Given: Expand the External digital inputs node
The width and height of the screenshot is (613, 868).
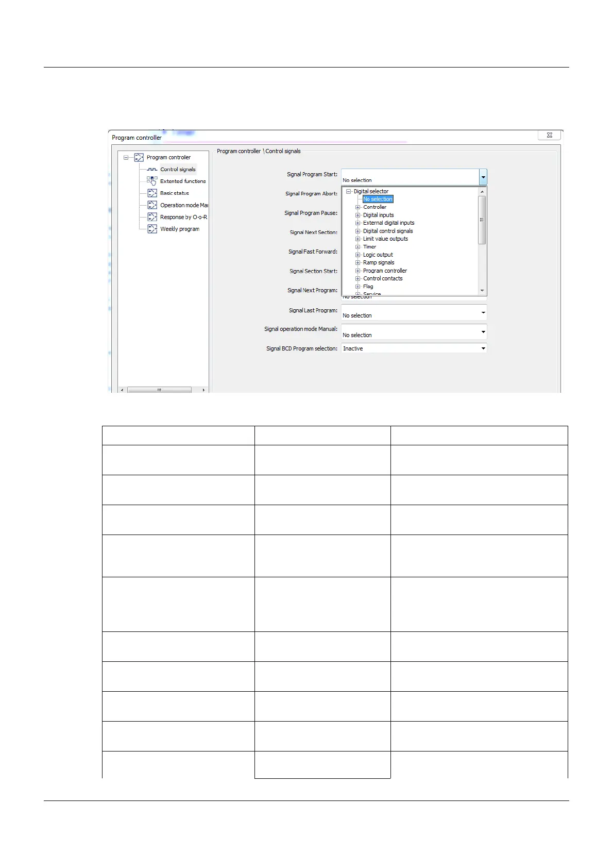Looking at the screenshot, I should (x=358, y=223).
